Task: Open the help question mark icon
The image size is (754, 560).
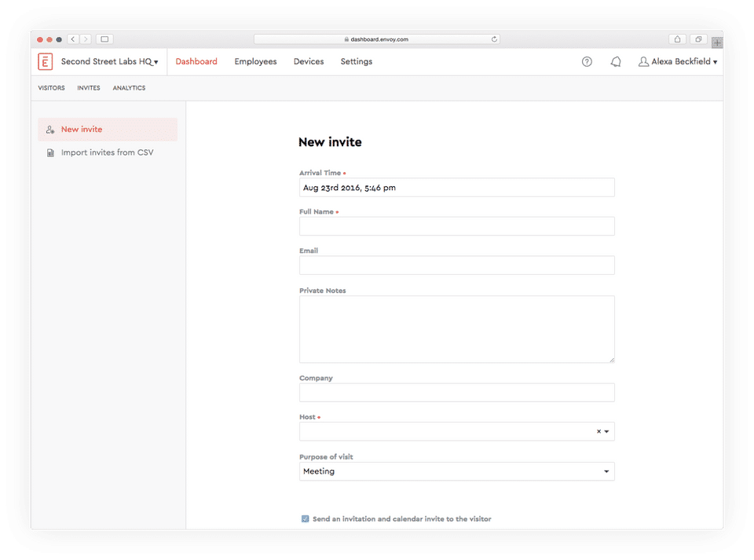Action: pos(587,61)
